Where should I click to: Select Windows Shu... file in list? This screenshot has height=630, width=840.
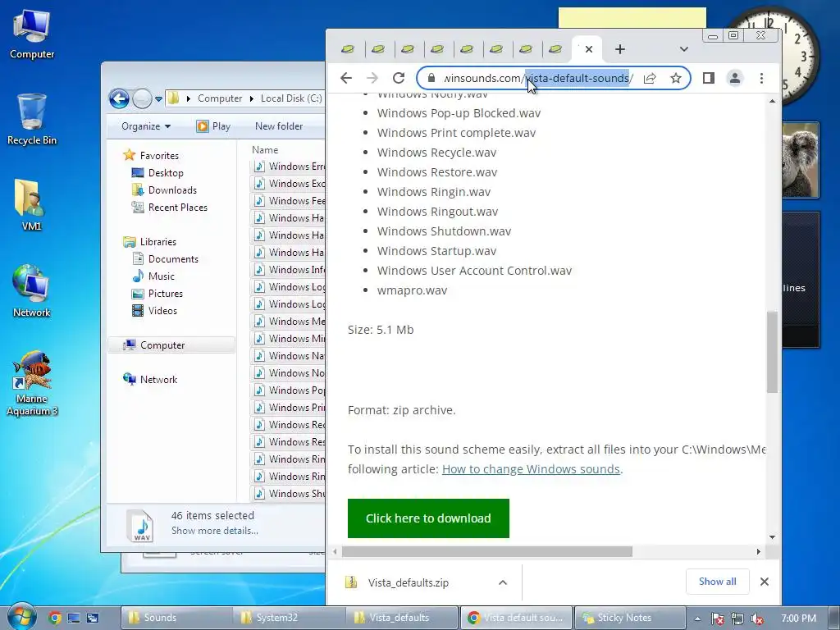288,493
